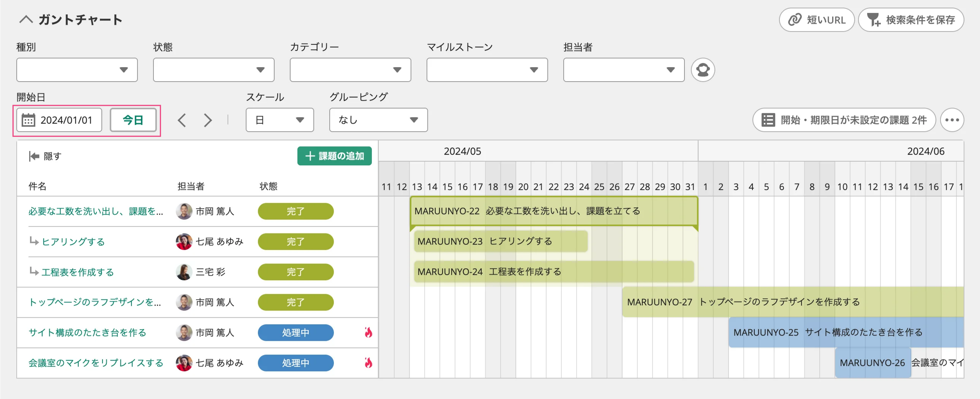Viewport: 980px width, 399px height.
Task: Open the more options (...) menu
Action: tap(953, 120)
